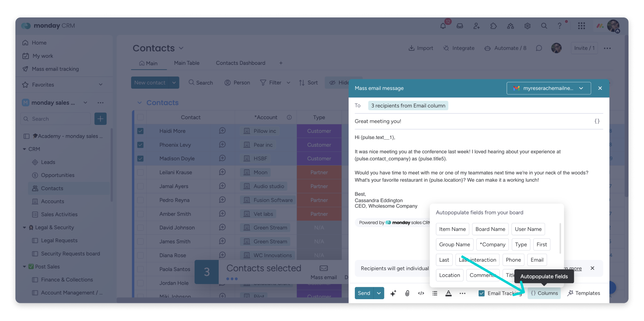
Task: Open the settings gear in the top bar
Action: 527,26
